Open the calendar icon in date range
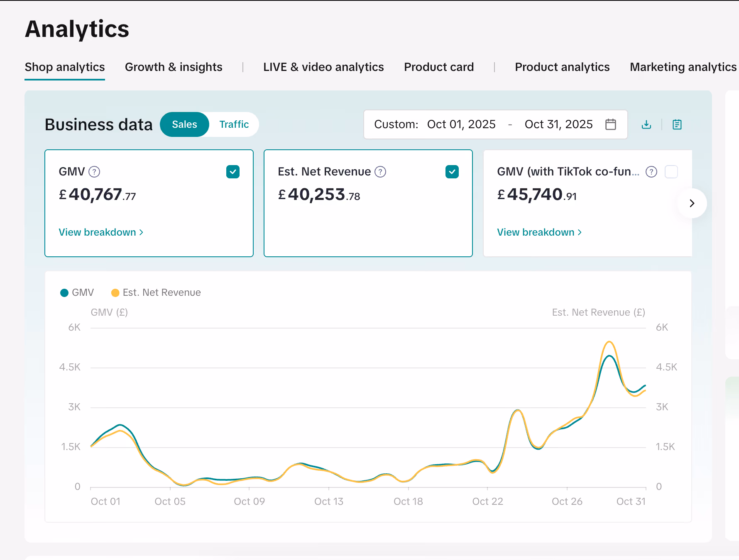The image size is (739, 560). [611, 124]
